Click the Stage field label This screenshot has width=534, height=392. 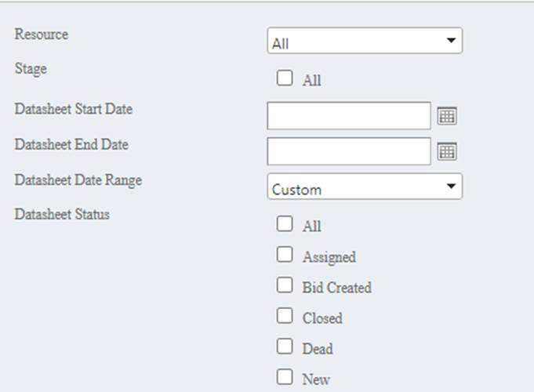tap(31, 69)
